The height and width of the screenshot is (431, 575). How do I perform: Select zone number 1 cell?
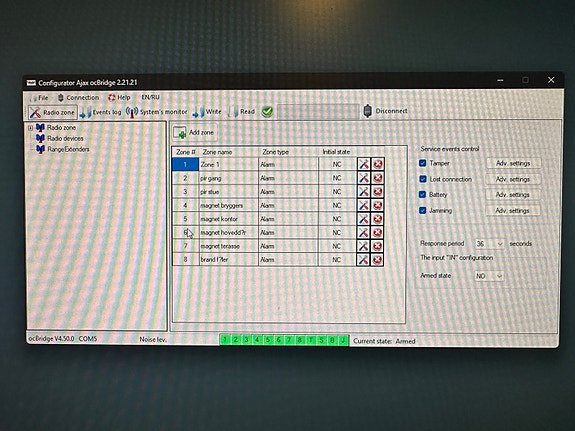185,164
